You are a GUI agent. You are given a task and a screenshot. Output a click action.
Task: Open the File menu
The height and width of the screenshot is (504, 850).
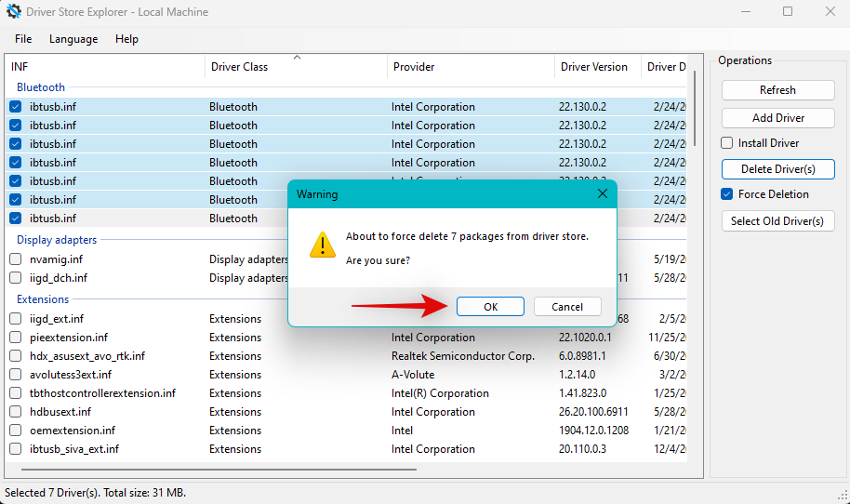[23, 39]
